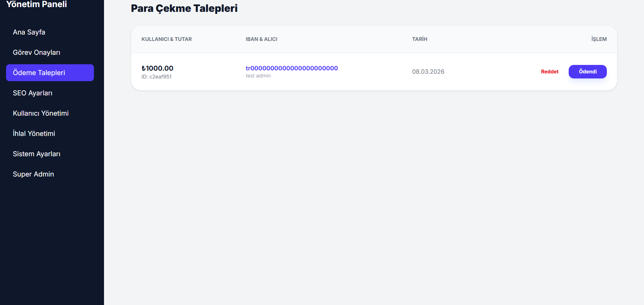Open SEO Ayarları settings page
Viewport: 644px width, 305px height.
click(32, 93)
